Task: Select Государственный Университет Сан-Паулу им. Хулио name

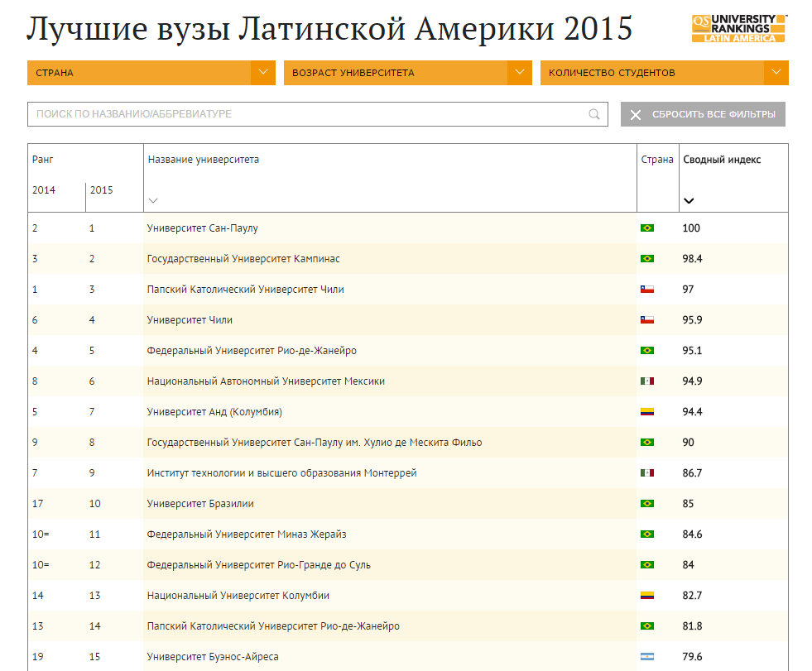Action: click(315, 442)
